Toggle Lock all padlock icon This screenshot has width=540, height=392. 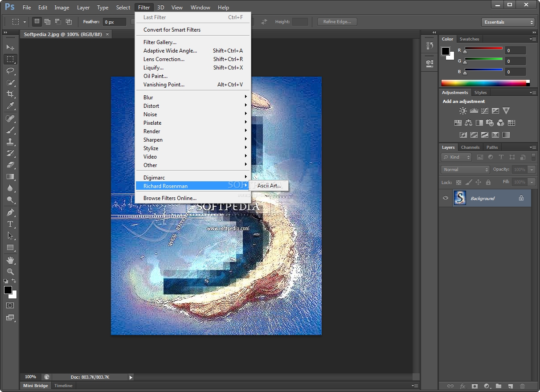click(x=488, y=182)
